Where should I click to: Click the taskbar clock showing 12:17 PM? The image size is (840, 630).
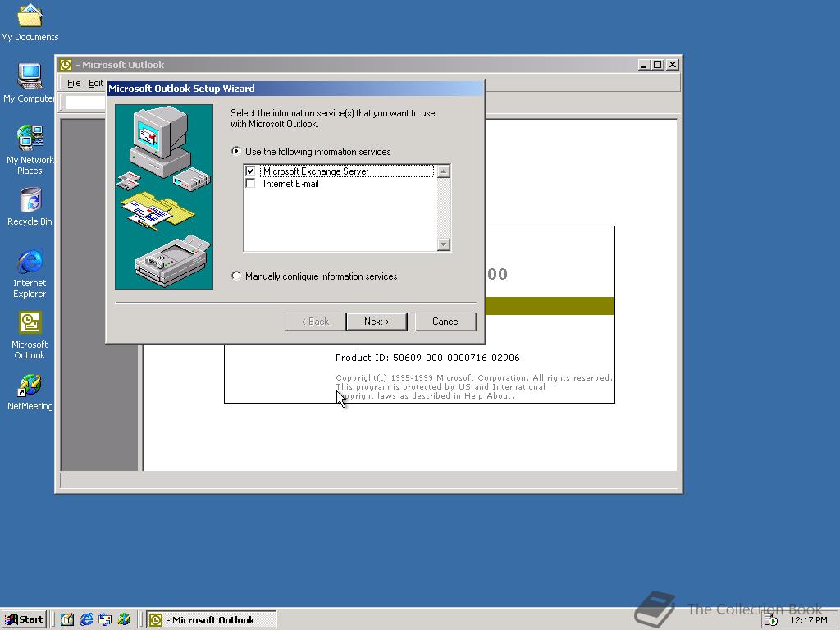(808, 620)
